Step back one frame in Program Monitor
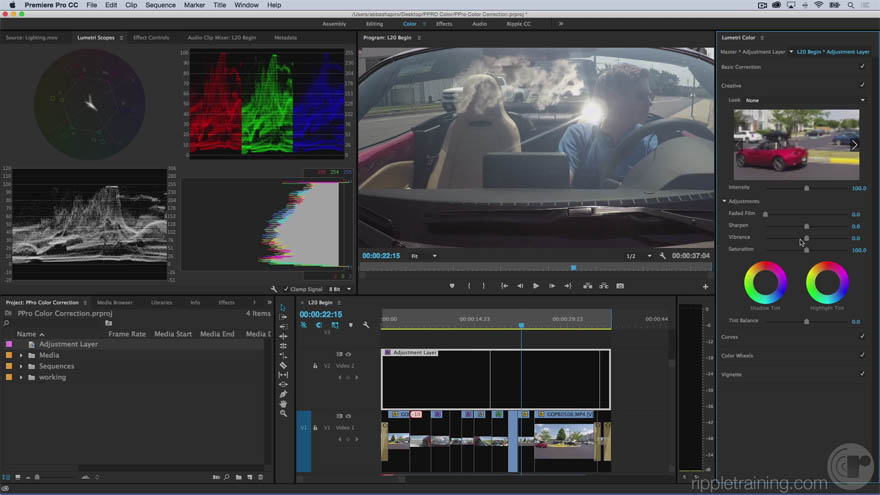 520,286
